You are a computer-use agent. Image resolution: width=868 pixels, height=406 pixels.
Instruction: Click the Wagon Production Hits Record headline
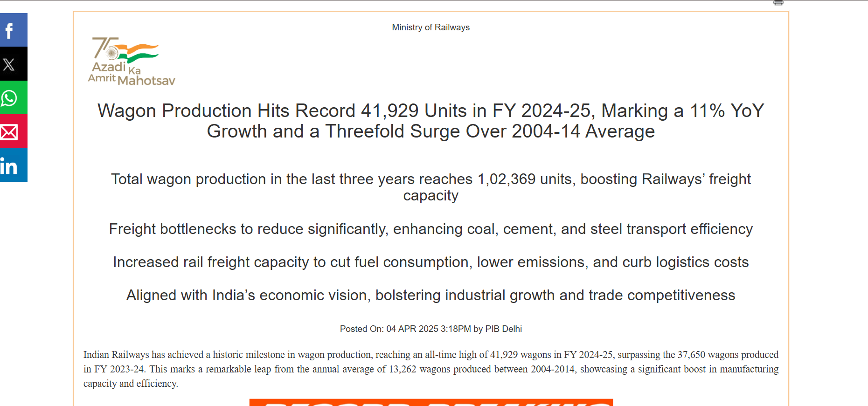[x=431, y=121]
